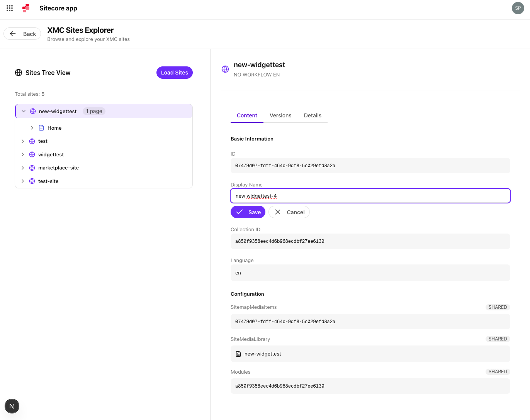Collapse the new-widgettest site tree node
The image size is (530, 420).
pyautogui.click(x=23, y=111)
